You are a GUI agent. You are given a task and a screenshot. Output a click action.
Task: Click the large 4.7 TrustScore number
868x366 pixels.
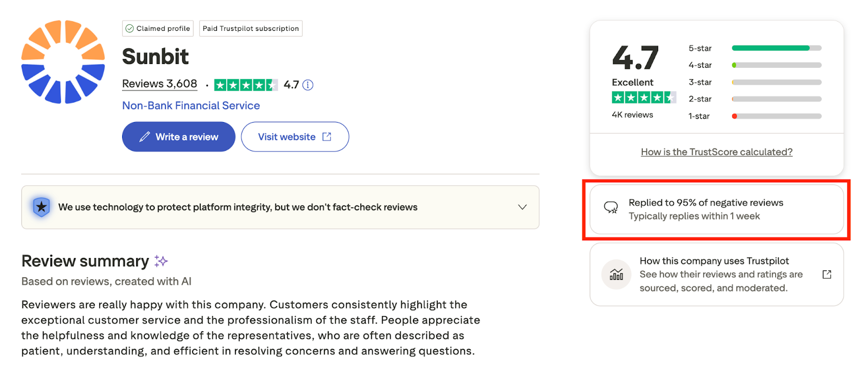pyautogui.click(x=635, y=57)
